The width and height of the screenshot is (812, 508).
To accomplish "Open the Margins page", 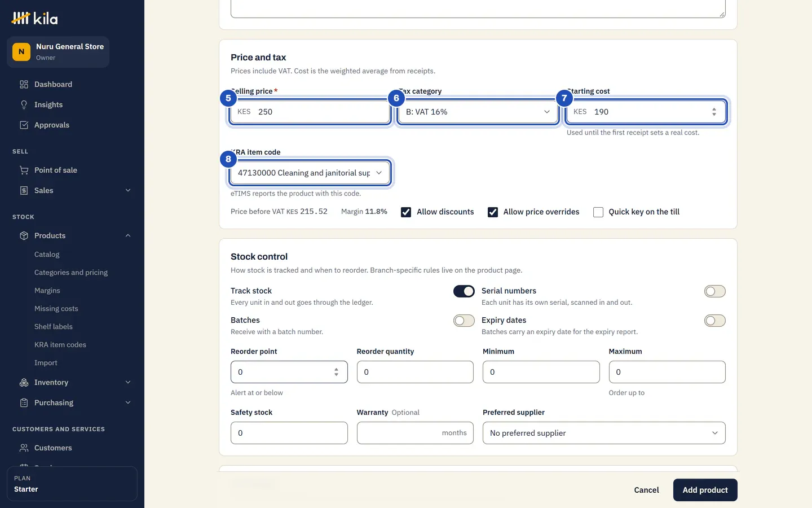I will (x=47, y=291).
